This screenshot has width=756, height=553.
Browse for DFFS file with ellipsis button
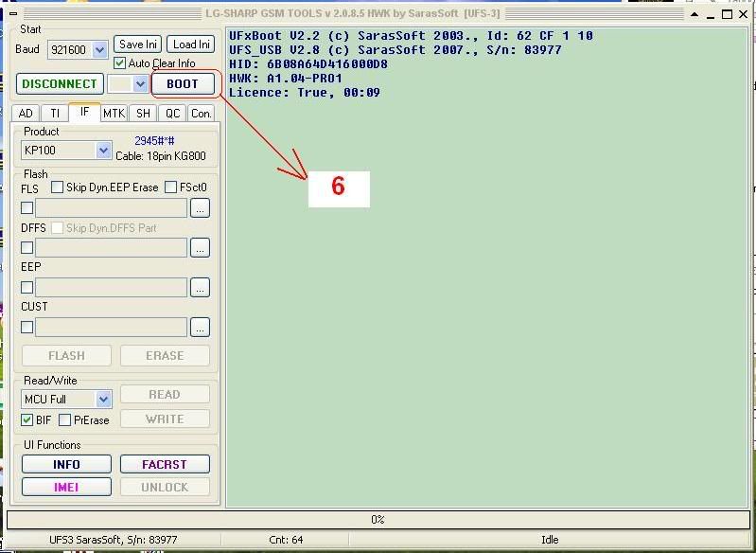200,247
